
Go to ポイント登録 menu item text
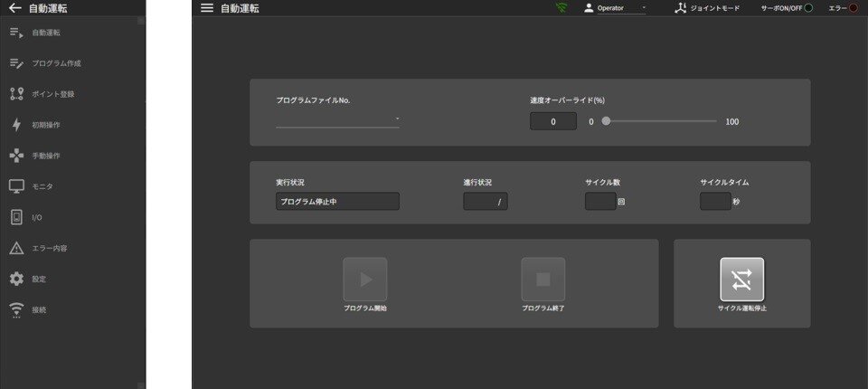(52, 94)
